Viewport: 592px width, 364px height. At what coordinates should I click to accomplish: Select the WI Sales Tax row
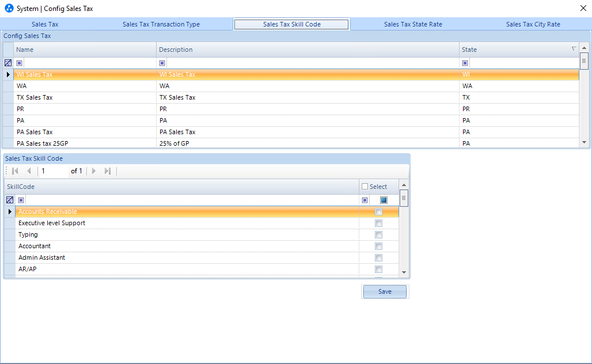click(297, 74)
